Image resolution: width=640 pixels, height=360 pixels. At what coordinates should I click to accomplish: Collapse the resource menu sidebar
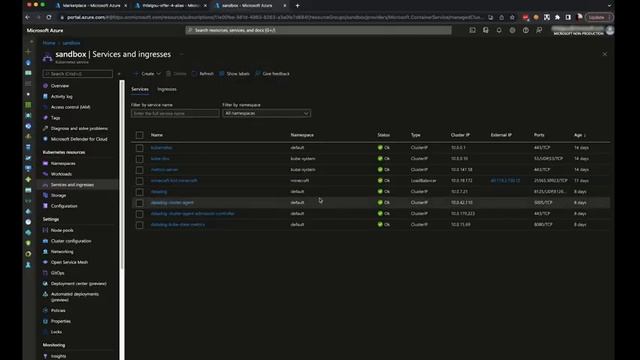point(119,74)
